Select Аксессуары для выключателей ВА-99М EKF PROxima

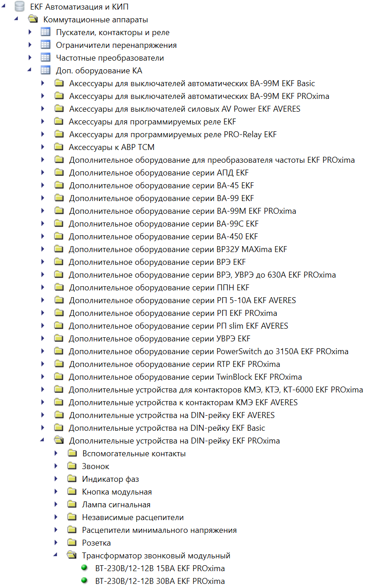coord(199,96)
